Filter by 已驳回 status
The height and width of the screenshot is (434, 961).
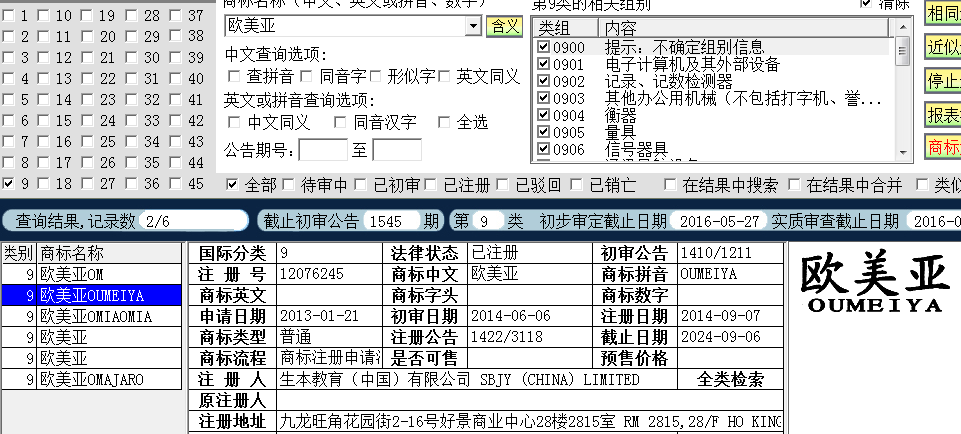point(503,185)
